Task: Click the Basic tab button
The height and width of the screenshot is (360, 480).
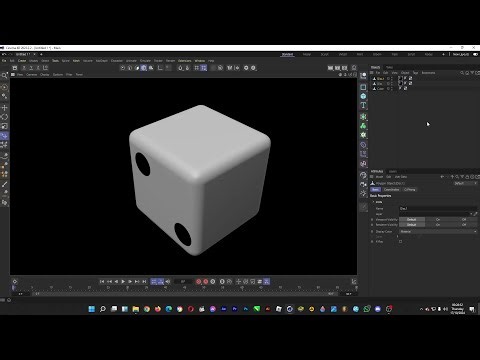Action: pyautogui.click(x=375, y=190)
